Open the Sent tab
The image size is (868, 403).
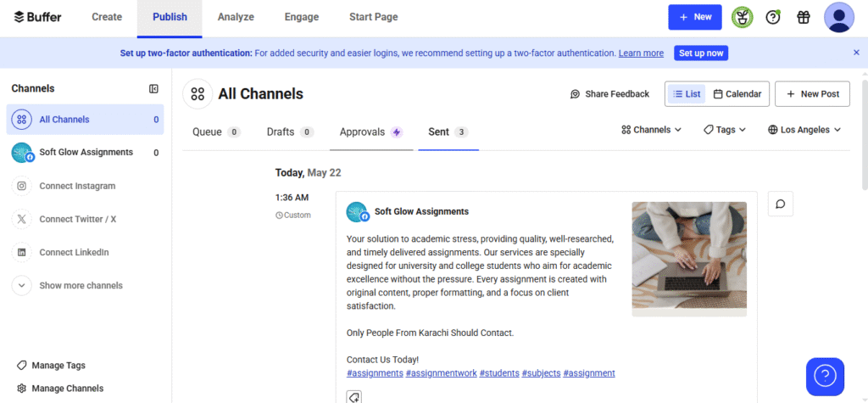coord(448,132)
